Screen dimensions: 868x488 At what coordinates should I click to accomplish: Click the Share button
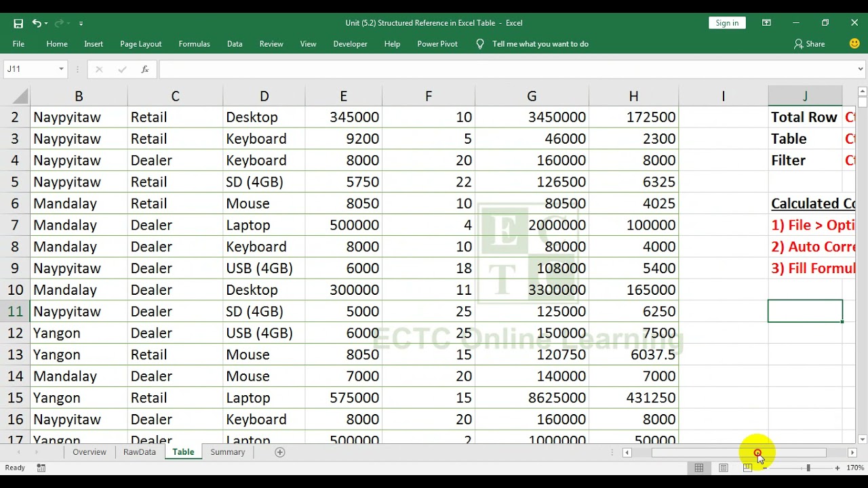pyautogui.click(x=810, y=44)
